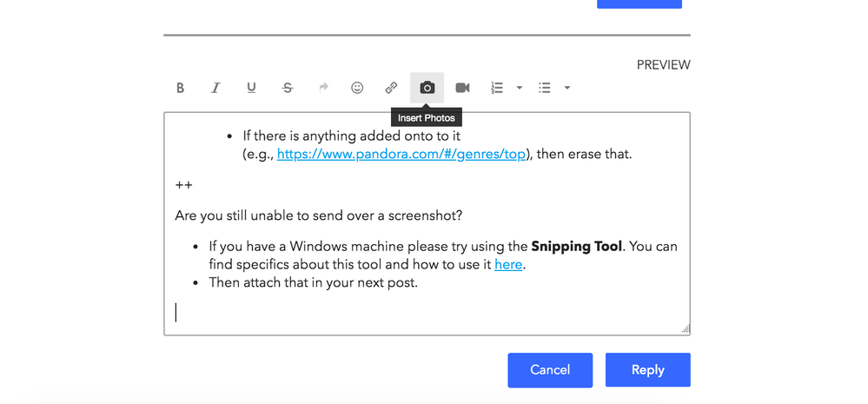The height and width of the screenshot is (404, 868).
Task: Open the pandora.com genres link
Action: [401, 155]
